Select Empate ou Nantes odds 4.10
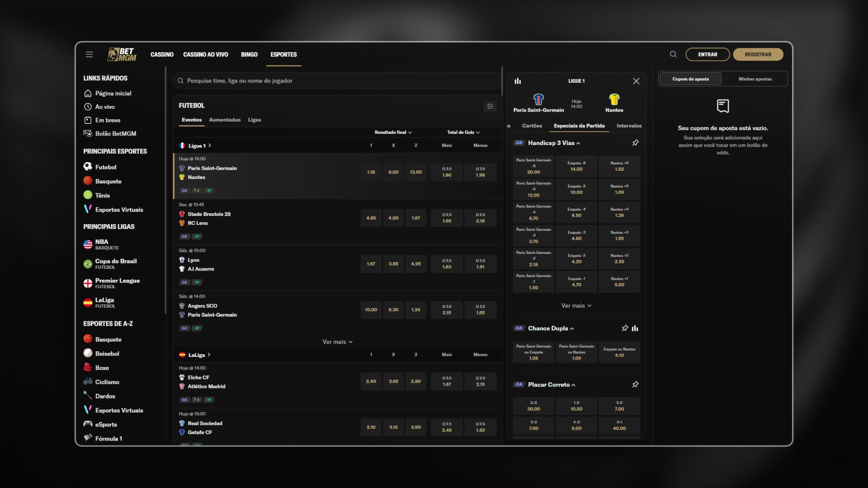The height and width of the screenshot is (488, 868). click(619, 352)
